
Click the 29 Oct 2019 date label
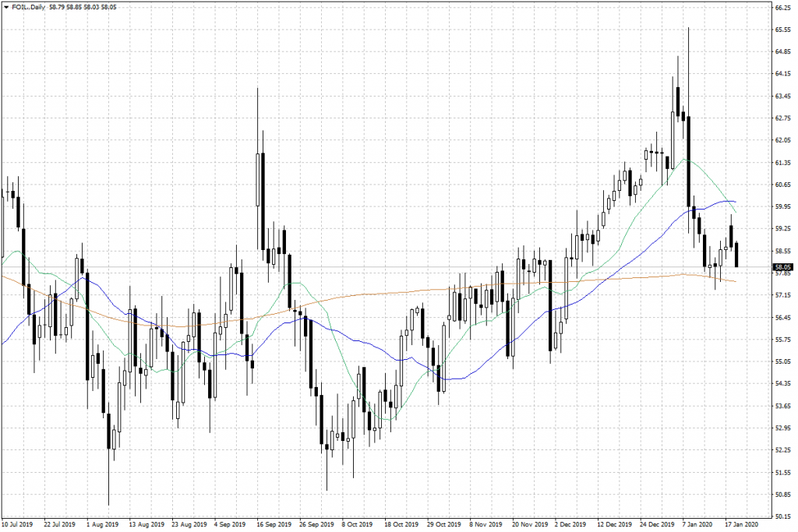point(443,524)
